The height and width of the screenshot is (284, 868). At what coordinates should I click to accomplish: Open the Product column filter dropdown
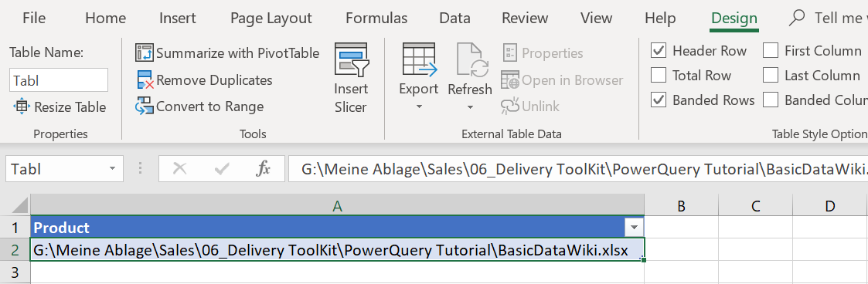point(633,227)
